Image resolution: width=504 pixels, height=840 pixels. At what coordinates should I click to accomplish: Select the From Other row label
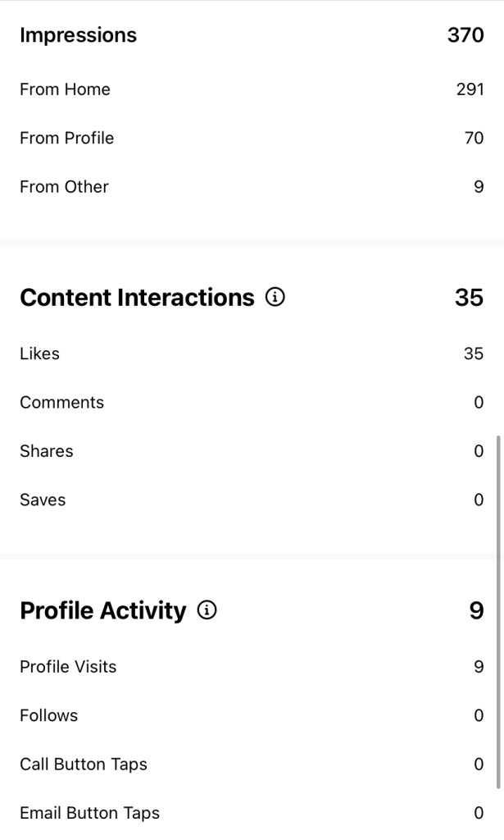(x=64, y=187)
